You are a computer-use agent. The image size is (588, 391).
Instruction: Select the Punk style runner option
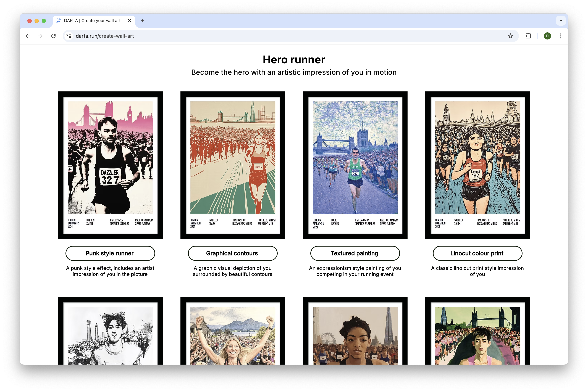tap(110, 253)
